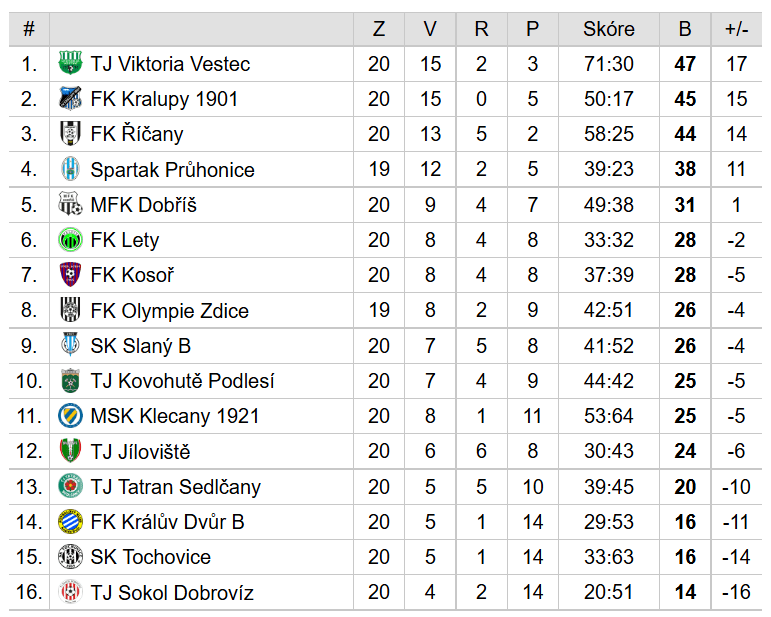The width and height of the screenshot is (771, 617).
Task: Click the SK Tochovice club logo
Action: pyautogui.click(x=70, y=557)
